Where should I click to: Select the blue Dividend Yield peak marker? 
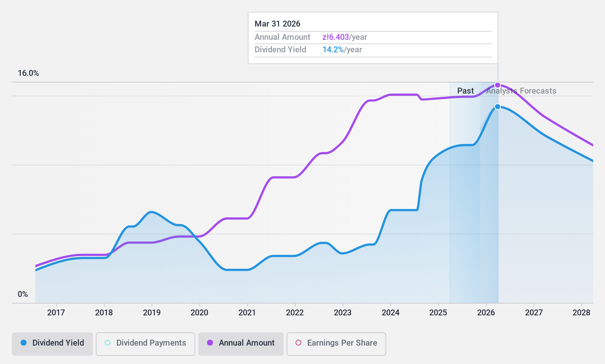pos(498,106)
